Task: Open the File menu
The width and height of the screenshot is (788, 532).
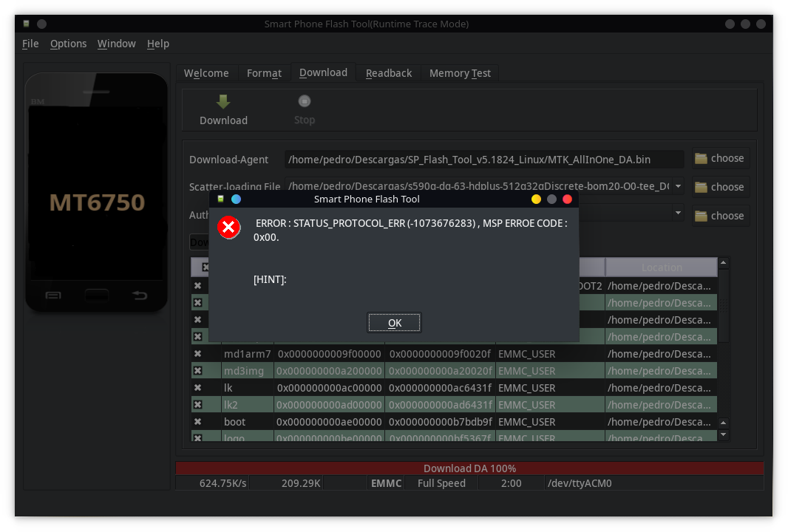Action: tap(30, 44)
